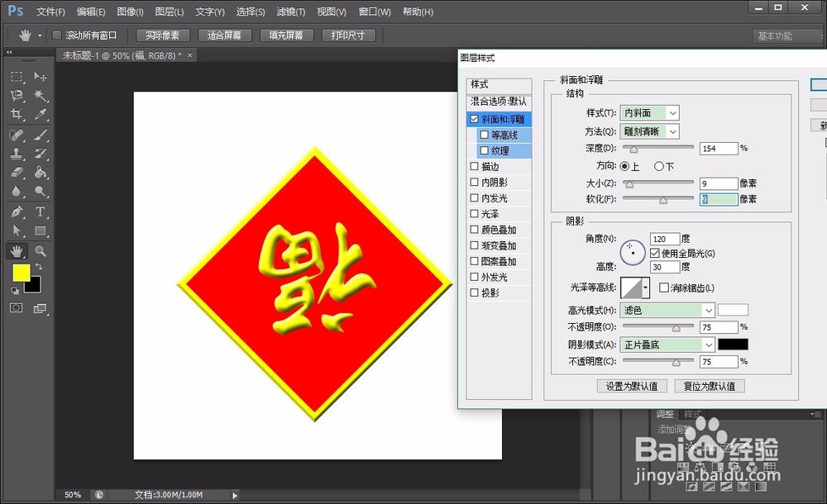Click the 复位为默认值 button
This screenshot has width=827, height=504.
coord(709,386)
